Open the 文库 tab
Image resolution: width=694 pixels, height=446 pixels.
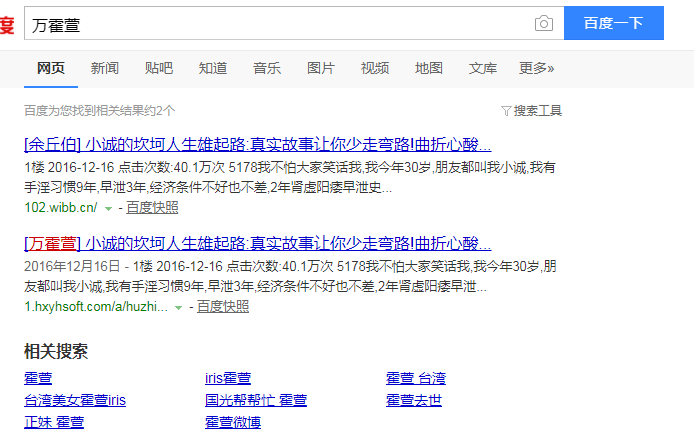(x=483, y=68)
